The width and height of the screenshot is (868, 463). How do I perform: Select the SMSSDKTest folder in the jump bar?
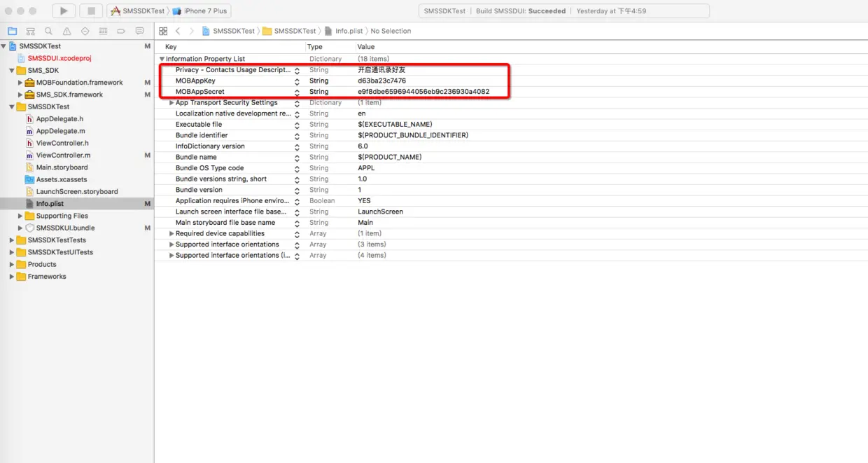[x=290, y=31]
